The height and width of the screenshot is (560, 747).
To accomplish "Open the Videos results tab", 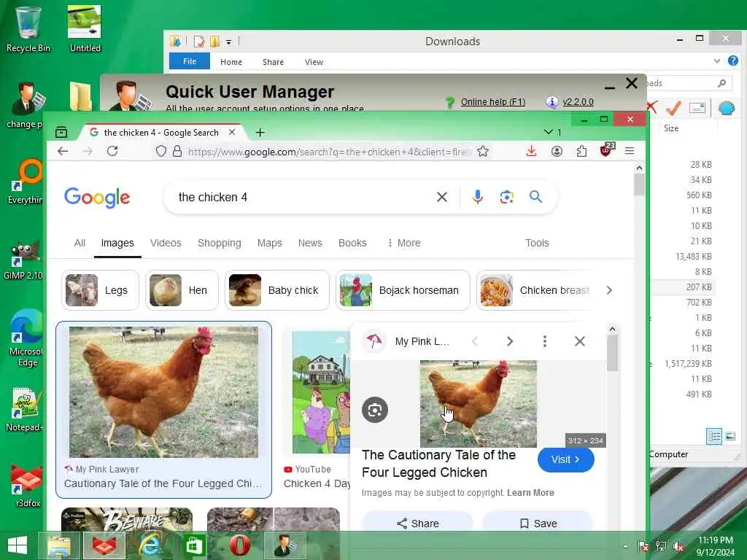I will [166, 243].
